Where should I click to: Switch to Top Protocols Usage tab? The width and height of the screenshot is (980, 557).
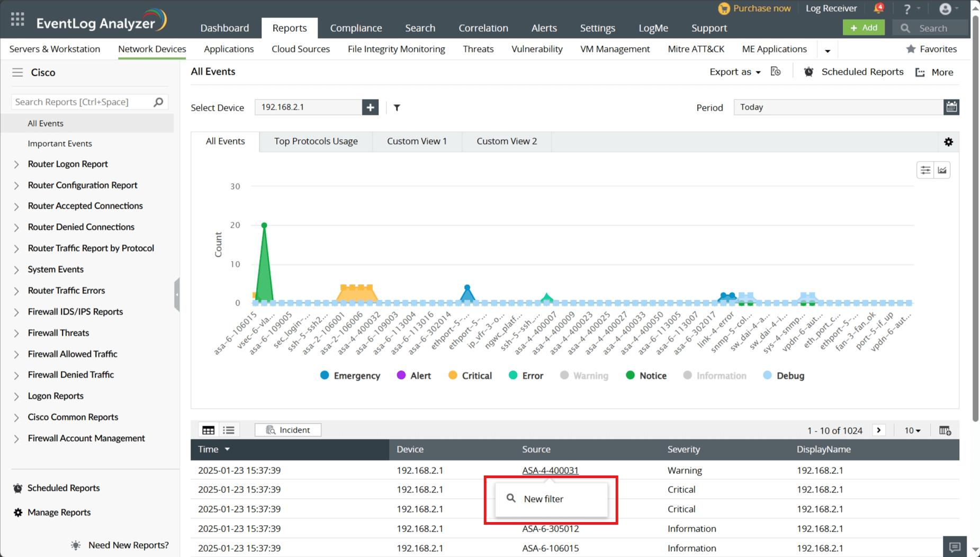pos(316,141)
